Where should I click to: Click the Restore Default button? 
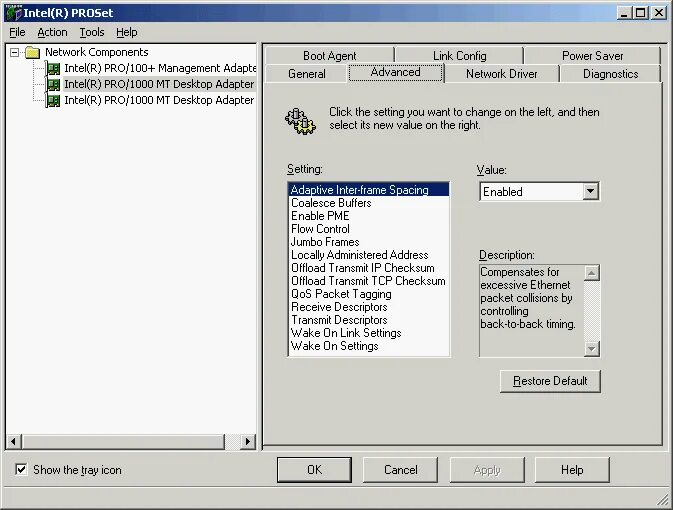tap(550, 381)
